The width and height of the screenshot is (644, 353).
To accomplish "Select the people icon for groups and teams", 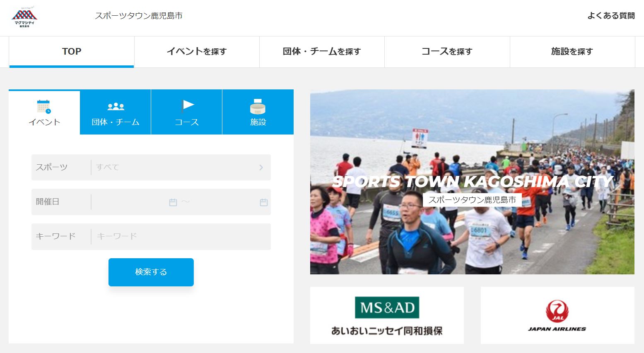I will [116, 106].
